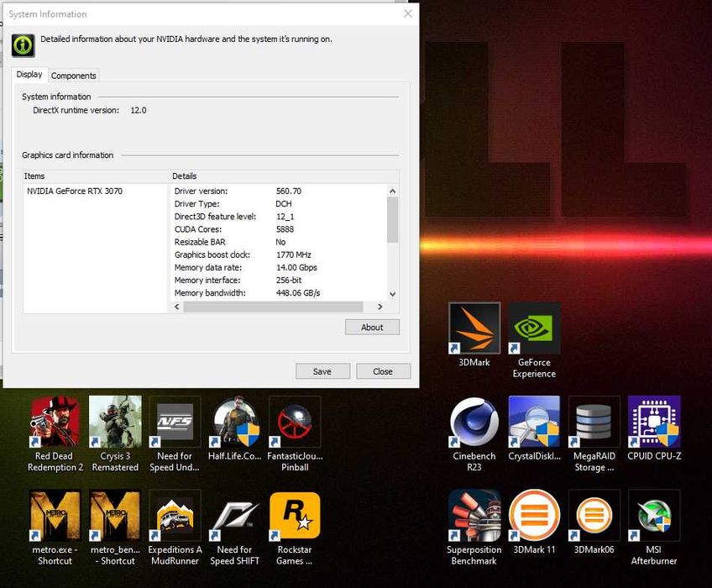The height and width of the screenshot is (588, 712).
Task: Click the details list scroll down arrow
Action: click(393, 294)
